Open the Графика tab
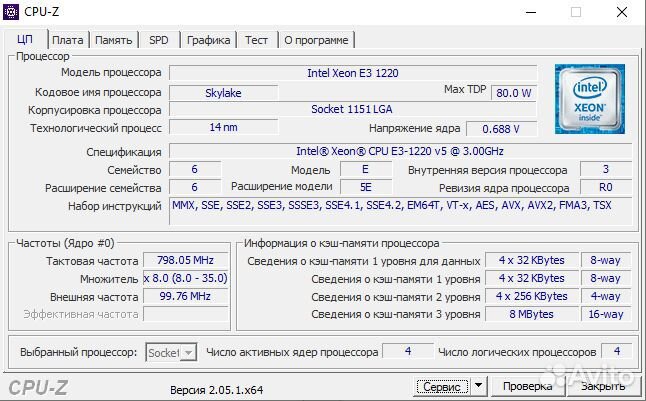The height and width of the screenshot is (401, 646). point(208,40)
